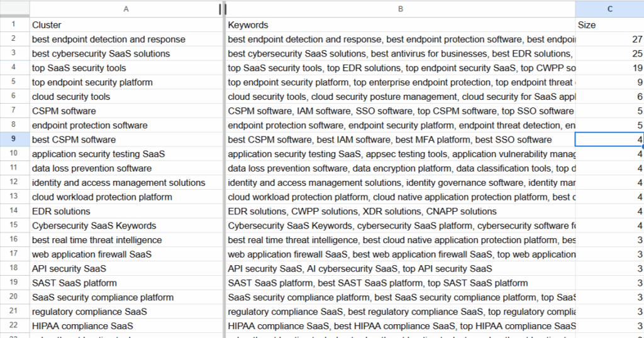The height and width of the screenshot is (338, 644).
Task: Select row 15 header
Action: tap(14, 226)
